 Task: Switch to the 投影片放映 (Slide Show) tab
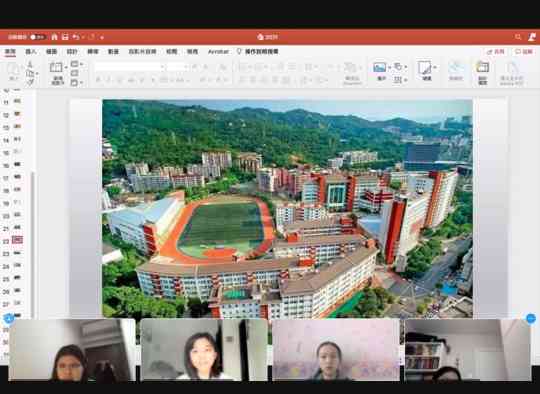click(142, 52)
